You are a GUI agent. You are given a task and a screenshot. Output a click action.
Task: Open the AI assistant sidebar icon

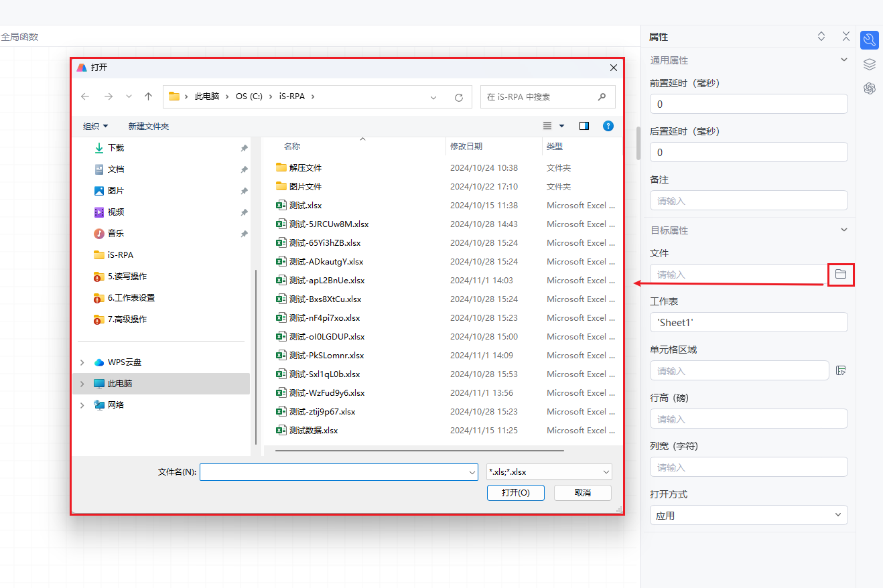pos(870,88)
